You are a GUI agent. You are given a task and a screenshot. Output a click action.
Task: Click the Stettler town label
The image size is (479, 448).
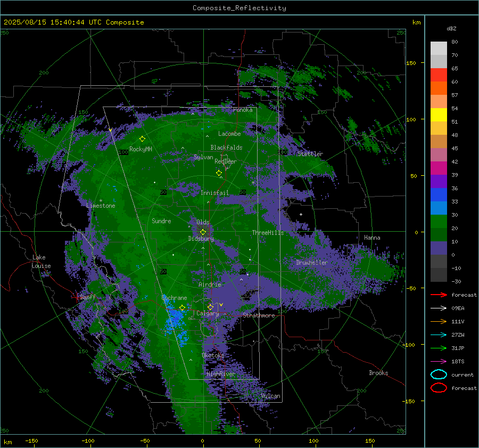pos(310,154)
